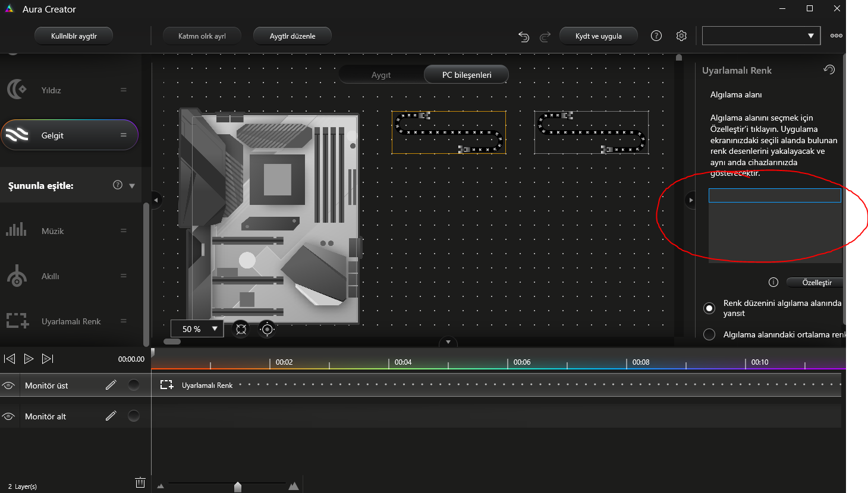Viewport: 868px width, 493px height.
Task: Collapse the canvas with the bottom down-arrow
Action: [x=448, y=342]
